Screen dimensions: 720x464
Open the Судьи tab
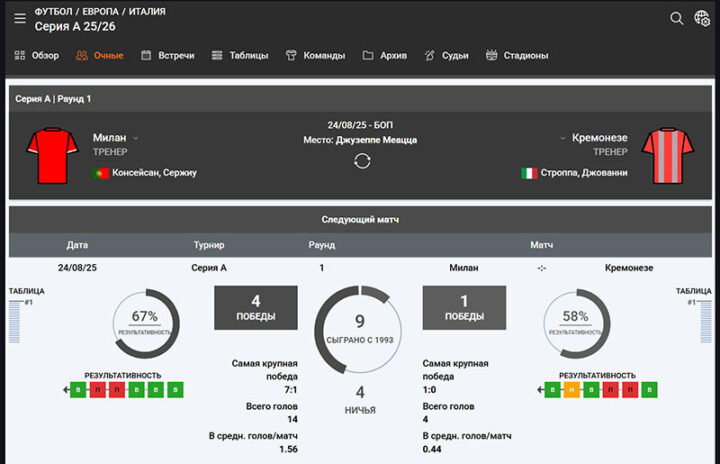click(x=446, y=55)
